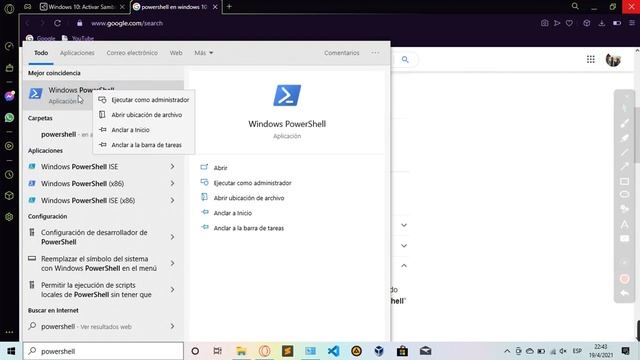640x360 pixels.
Task: Open the Microsoft Store taskbar icon
Action: click(x=402, y=351)
